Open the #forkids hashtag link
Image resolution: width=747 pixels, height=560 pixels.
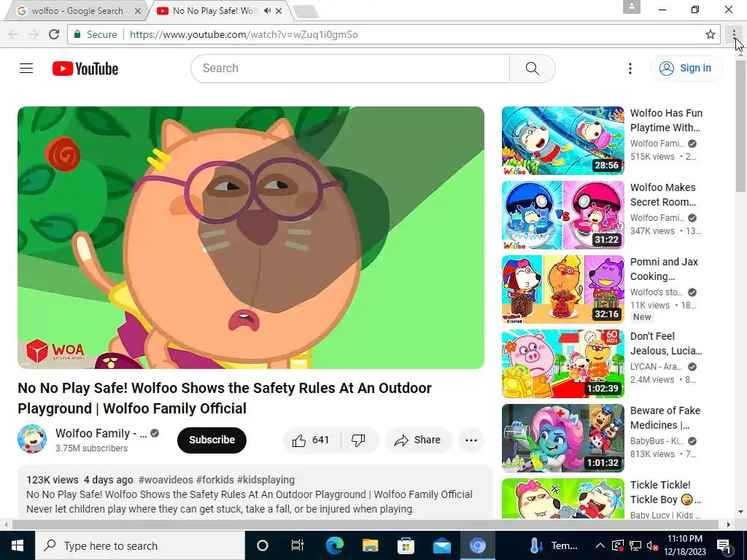[x=215, y=480]
